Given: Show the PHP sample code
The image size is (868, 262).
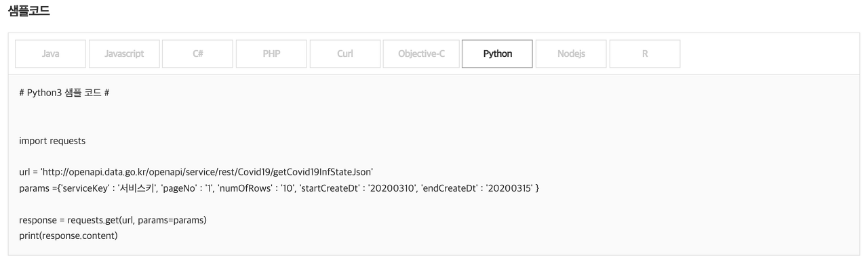Looking at the screenshot, I should [271, 54].
